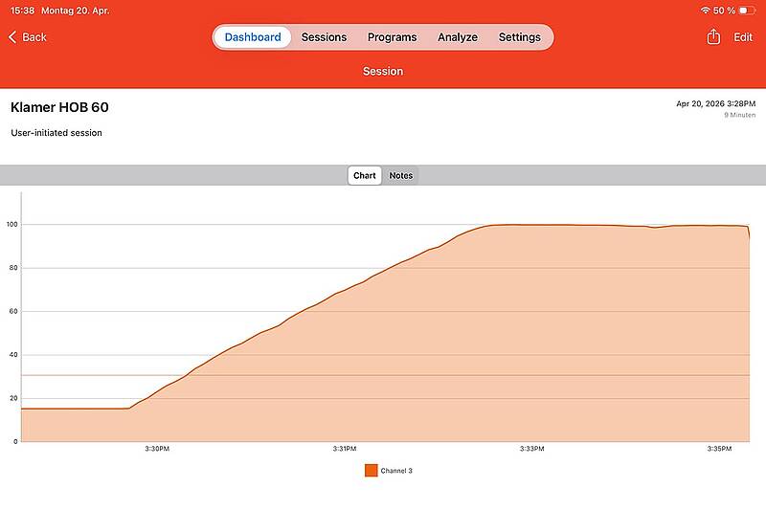Tap the Channel 3 legend label
Screen dimensions: 766x532
[396, 471]
